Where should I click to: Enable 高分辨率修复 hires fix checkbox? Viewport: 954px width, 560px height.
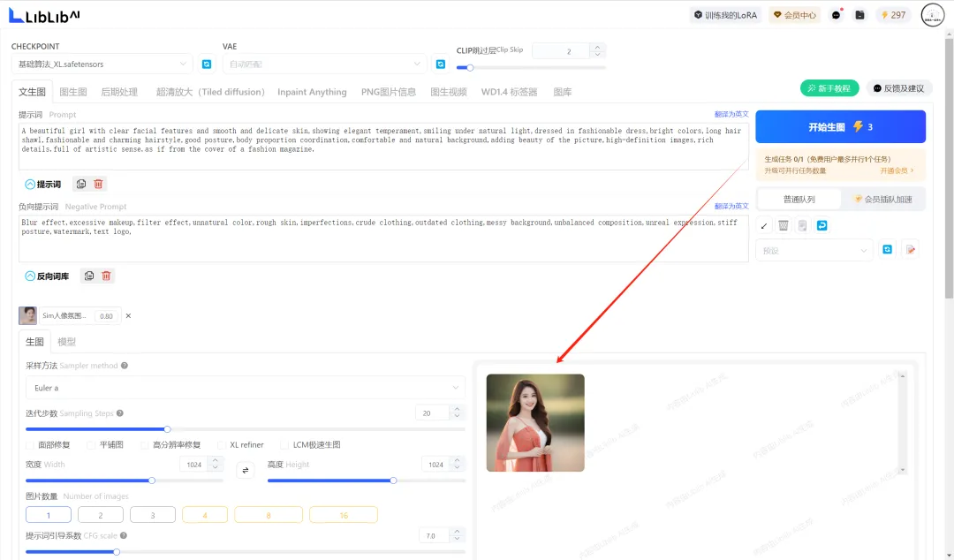[144, 445]
